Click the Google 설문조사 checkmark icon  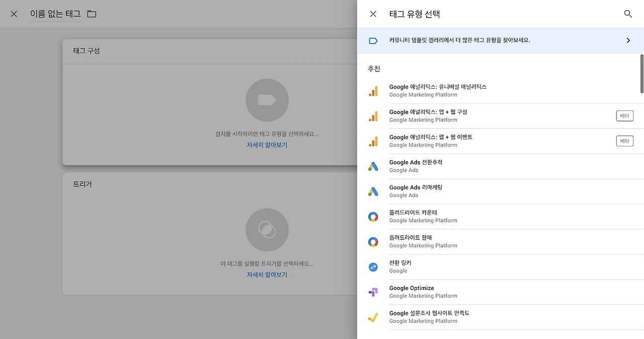(x=373, y=317)
